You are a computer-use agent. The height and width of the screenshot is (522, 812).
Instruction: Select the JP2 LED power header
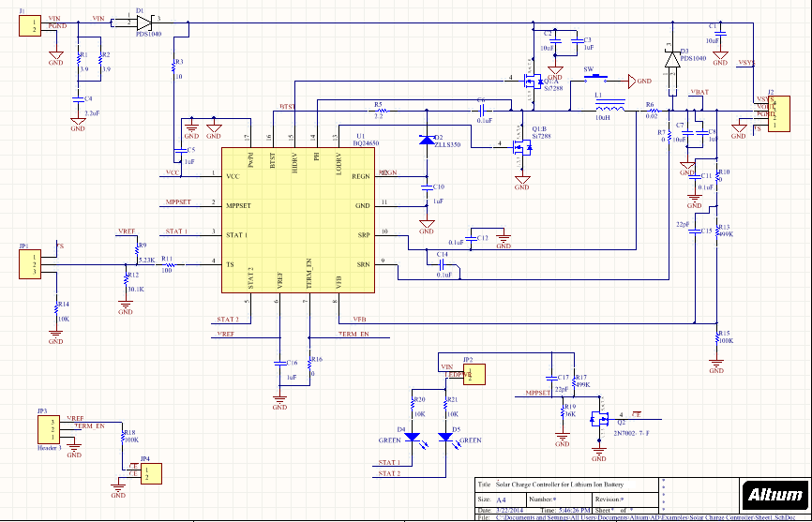(474, 375)
